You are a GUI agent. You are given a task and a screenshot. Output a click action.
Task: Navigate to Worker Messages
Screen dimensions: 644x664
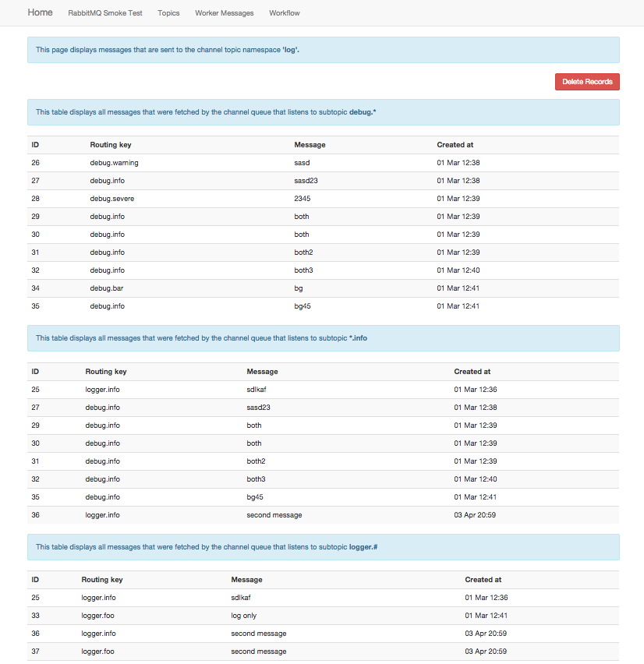pos(224,13)
